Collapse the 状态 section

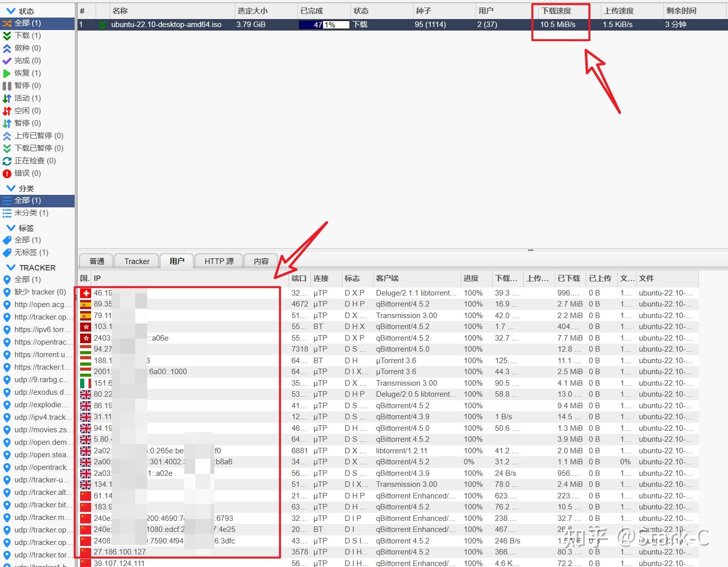point(11,10)
